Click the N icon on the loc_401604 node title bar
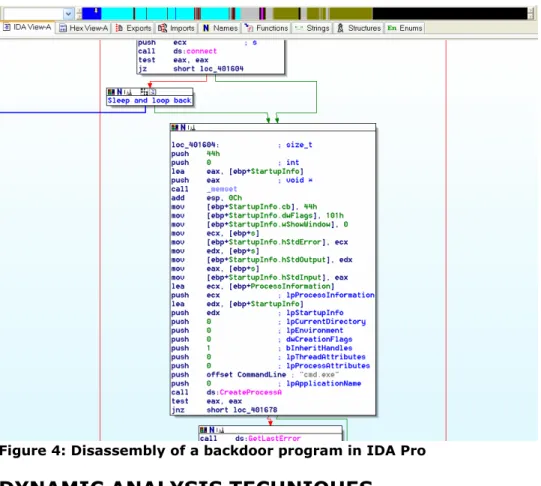The image size is (541, 486). pos(183,128)
